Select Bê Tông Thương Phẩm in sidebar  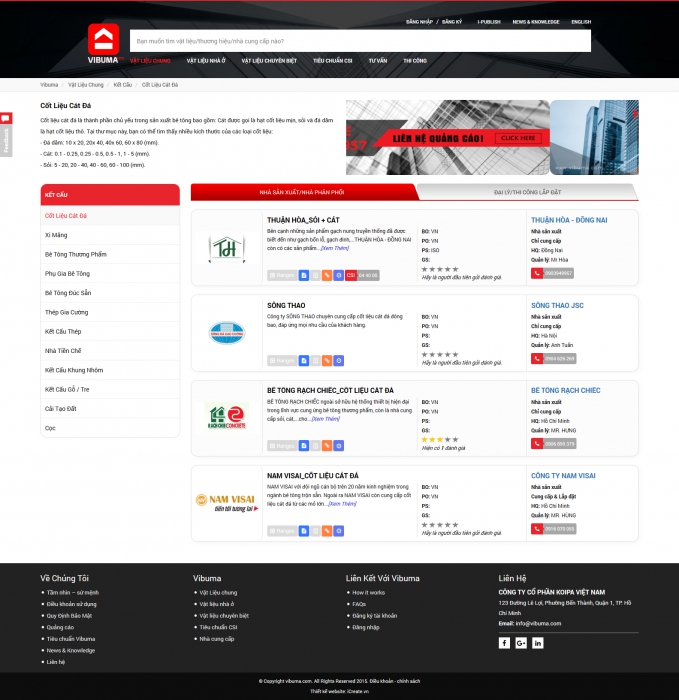110,254
